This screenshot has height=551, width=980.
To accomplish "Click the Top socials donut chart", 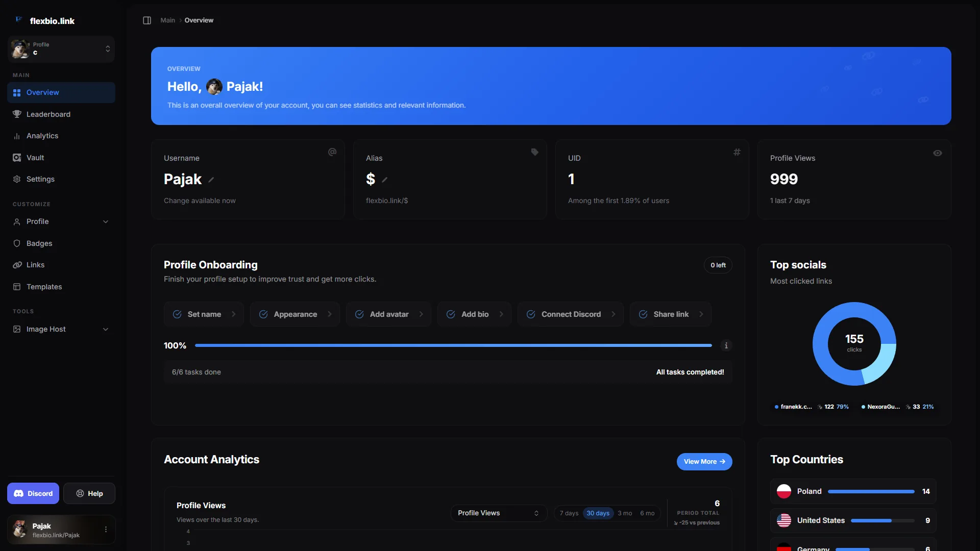I will 854,344.
